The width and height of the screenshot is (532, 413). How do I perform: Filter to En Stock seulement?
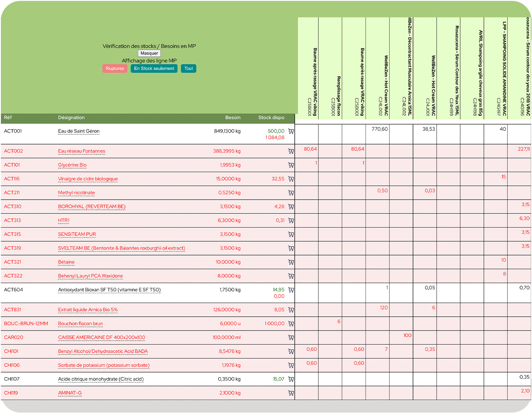(154, 69)
